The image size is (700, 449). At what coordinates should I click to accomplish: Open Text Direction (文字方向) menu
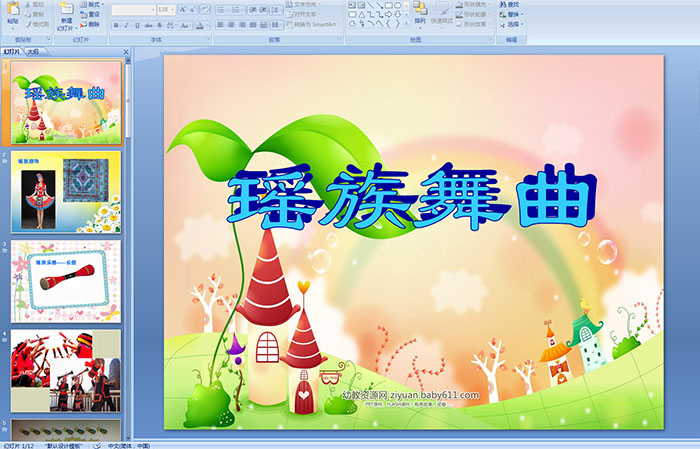click(x=304, y=4)
